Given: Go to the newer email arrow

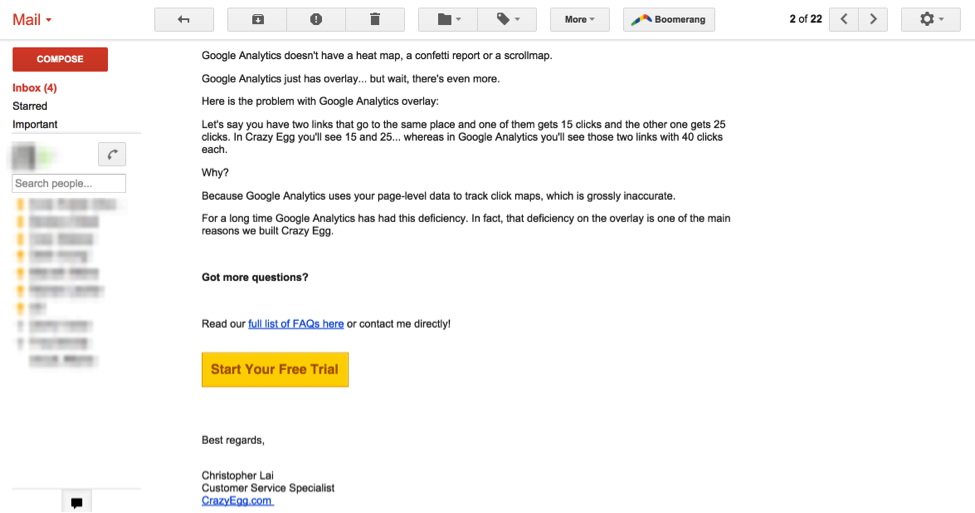Looking at the screenshot, I should 845,19.
